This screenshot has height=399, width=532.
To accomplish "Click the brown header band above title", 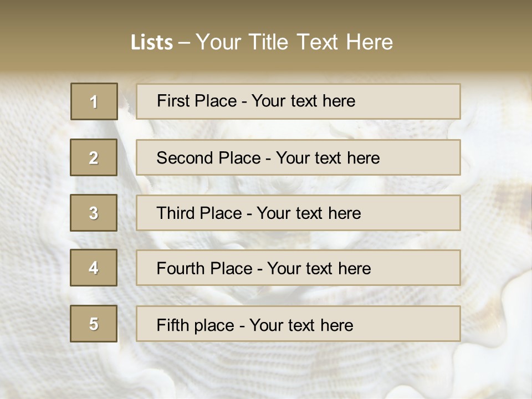I will (266, 12).
